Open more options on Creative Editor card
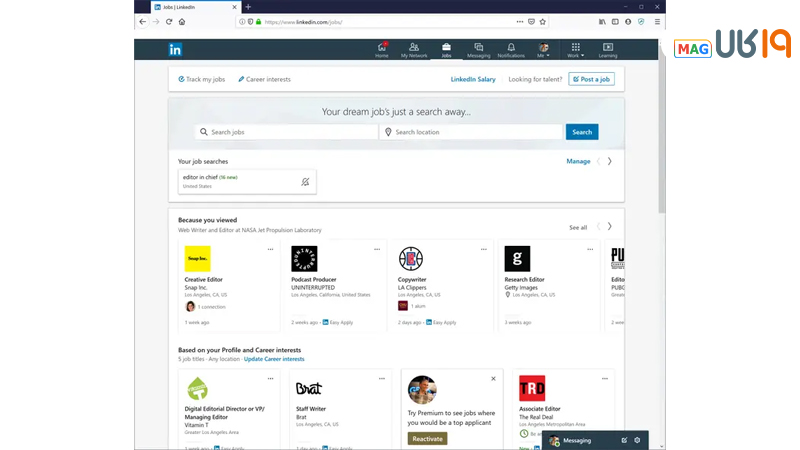 pos(270,249)
